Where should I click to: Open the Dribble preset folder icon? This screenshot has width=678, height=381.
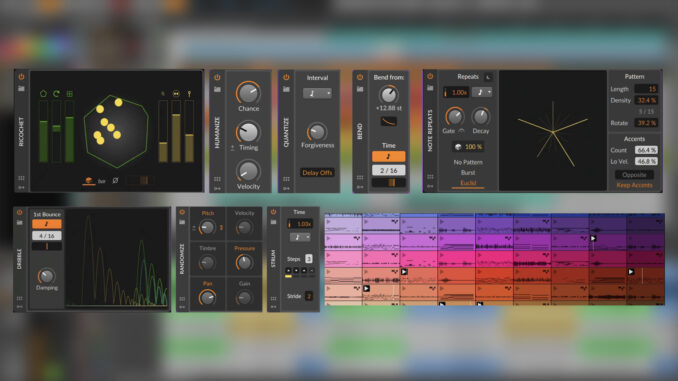point(19,223)
